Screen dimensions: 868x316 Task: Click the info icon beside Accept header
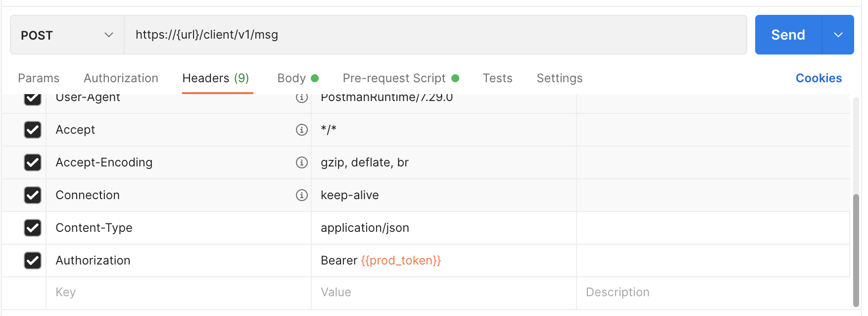pos(302,130)
